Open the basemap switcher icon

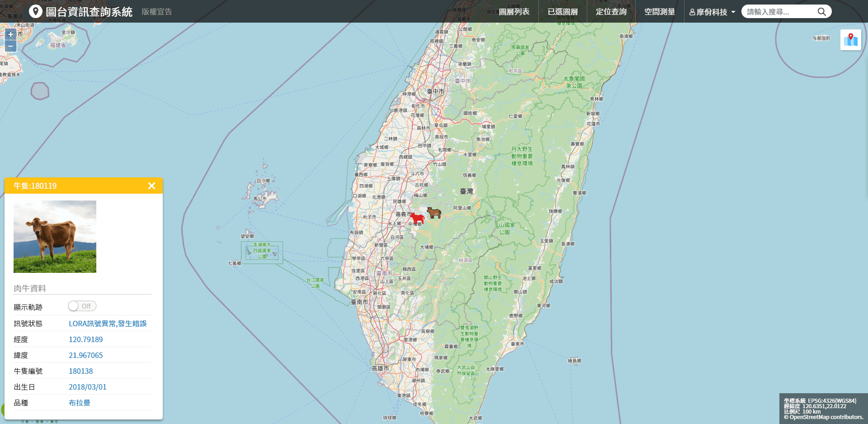(x=850, y=40)
